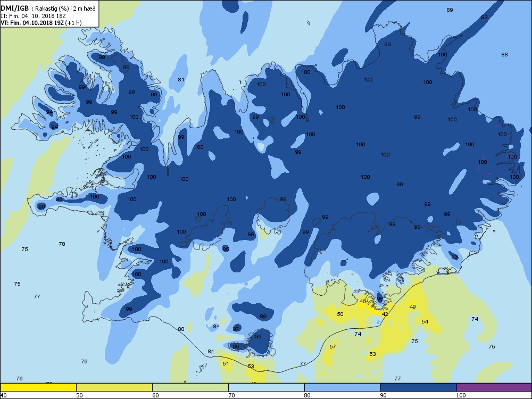
Task: Click the humidity value '97' on the map
Action: coord(236,329)
